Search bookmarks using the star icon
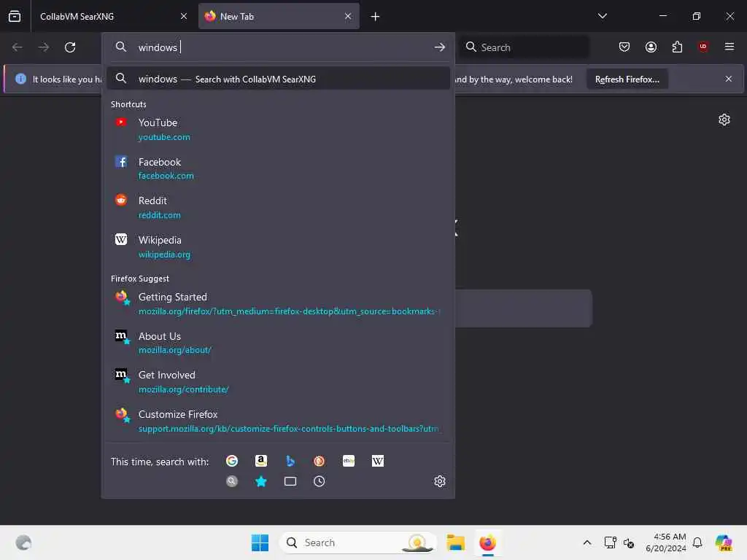The height and width of the screenshot is (560, 747). click(261, 481)
